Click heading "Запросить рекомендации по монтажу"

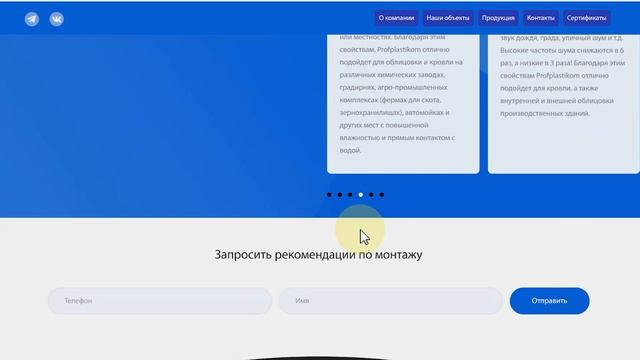coord(318,254)
